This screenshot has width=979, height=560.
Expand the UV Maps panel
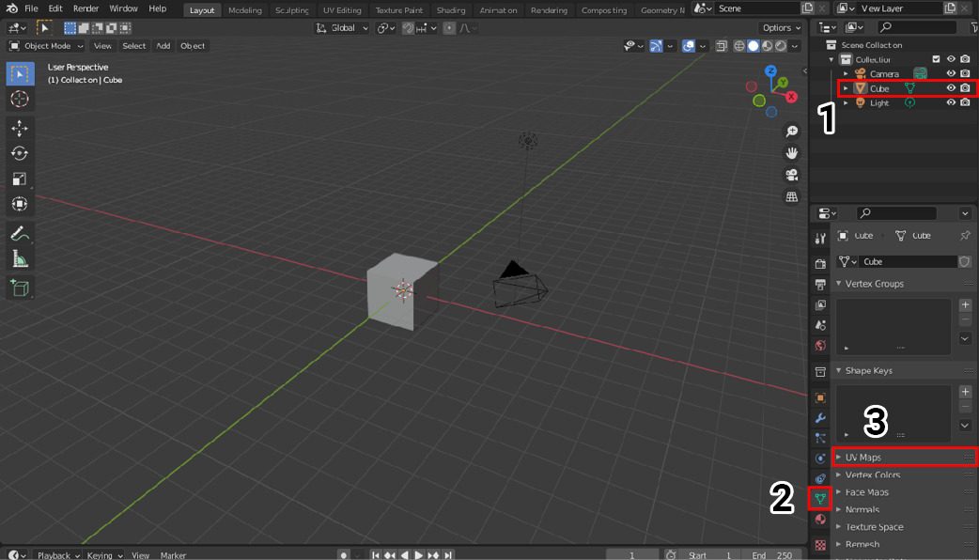point(862,458)
